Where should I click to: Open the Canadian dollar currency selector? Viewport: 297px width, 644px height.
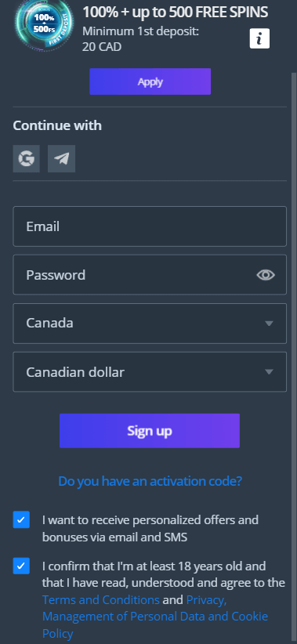pos(150,371)
